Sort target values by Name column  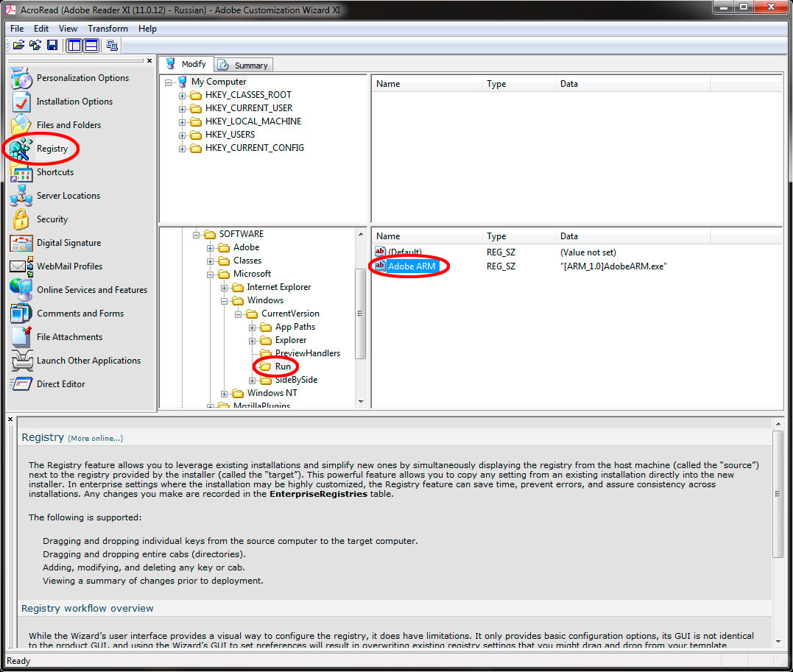click(x=426, y=236)
